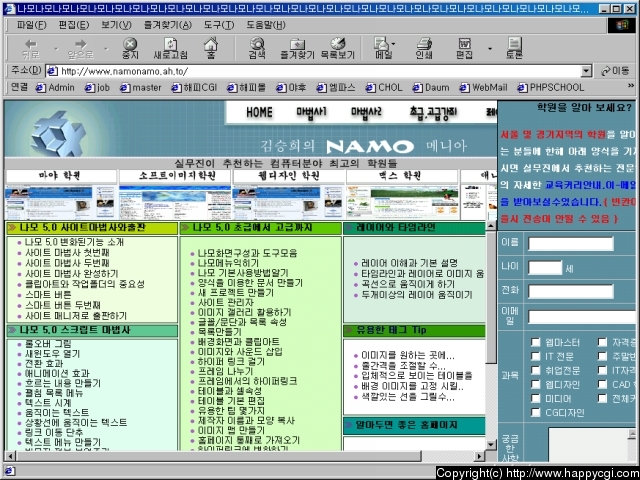This screenshot has height=480, width=640.
Task: Open the CHOL links bar shortcut
Action: pyautogui.click(x=384, y=87)
